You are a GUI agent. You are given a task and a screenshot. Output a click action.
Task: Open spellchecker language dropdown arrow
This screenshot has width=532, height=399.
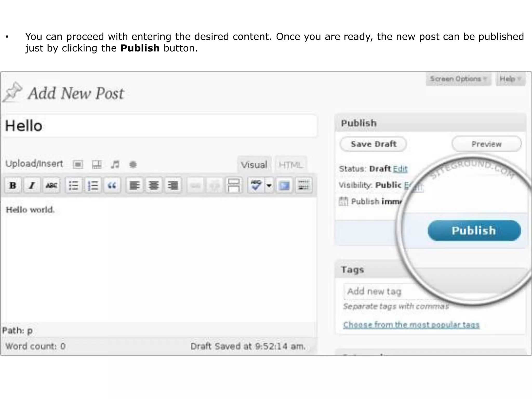pyautogui.click(x=269, y=185)
